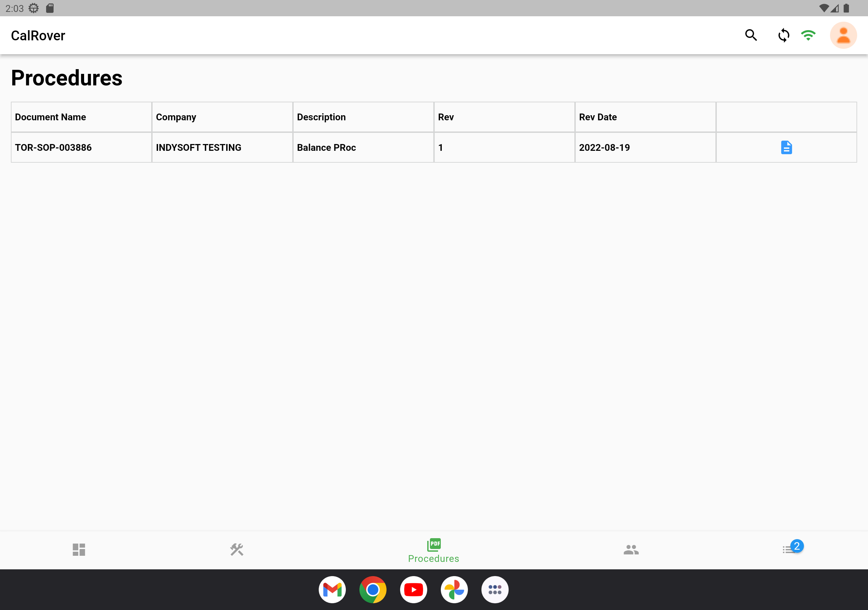Switch to the tools wrench tab
Screen dimensions: 868x610
[237, 550]
